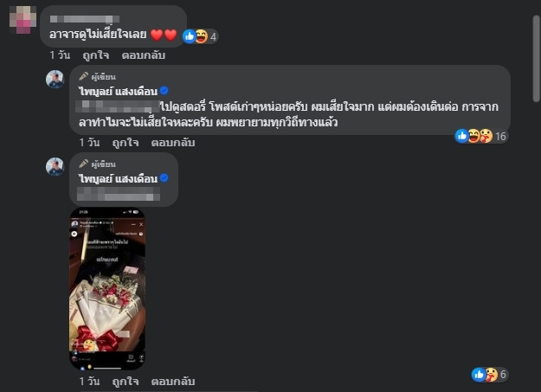Like the author's long text reply
The image size is (541, 392).
tap(126, 143)
